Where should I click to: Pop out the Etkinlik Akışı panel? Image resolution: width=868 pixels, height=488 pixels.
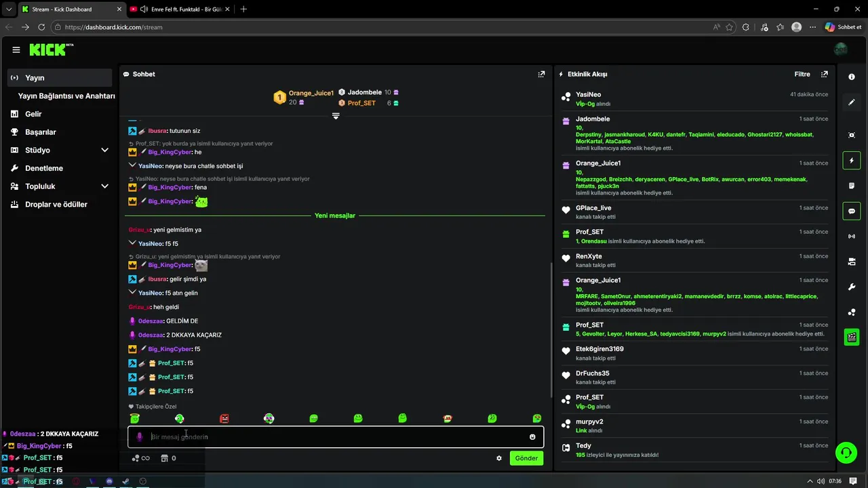[825, 74]
